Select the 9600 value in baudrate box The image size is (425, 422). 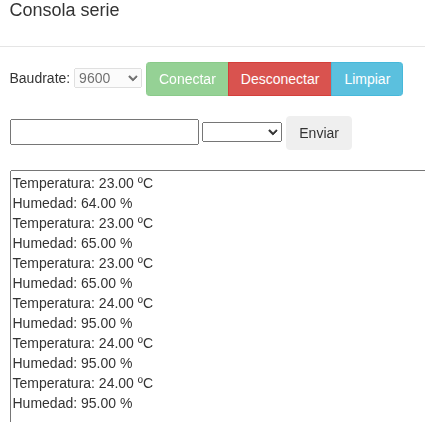pos(95,78)
